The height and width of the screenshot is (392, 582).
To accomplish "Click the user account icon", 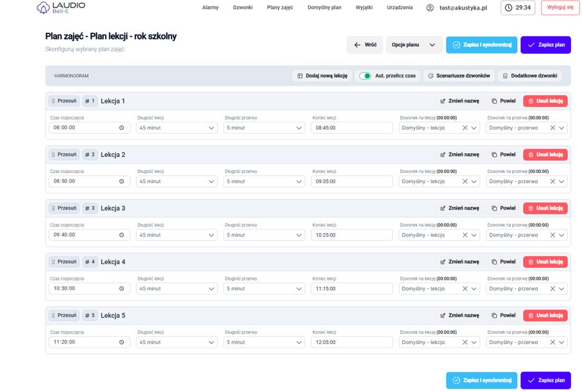I will click(x=429, y=8).
